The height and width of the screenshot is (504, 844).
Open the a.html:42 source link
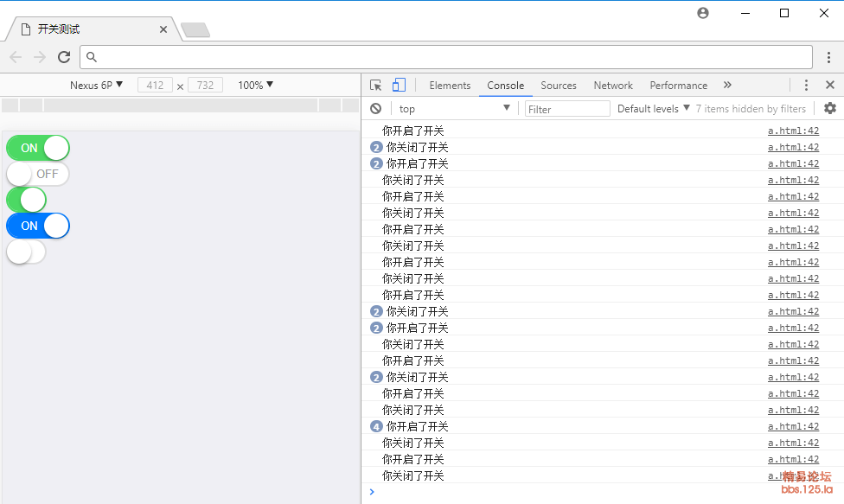[793, 131]
